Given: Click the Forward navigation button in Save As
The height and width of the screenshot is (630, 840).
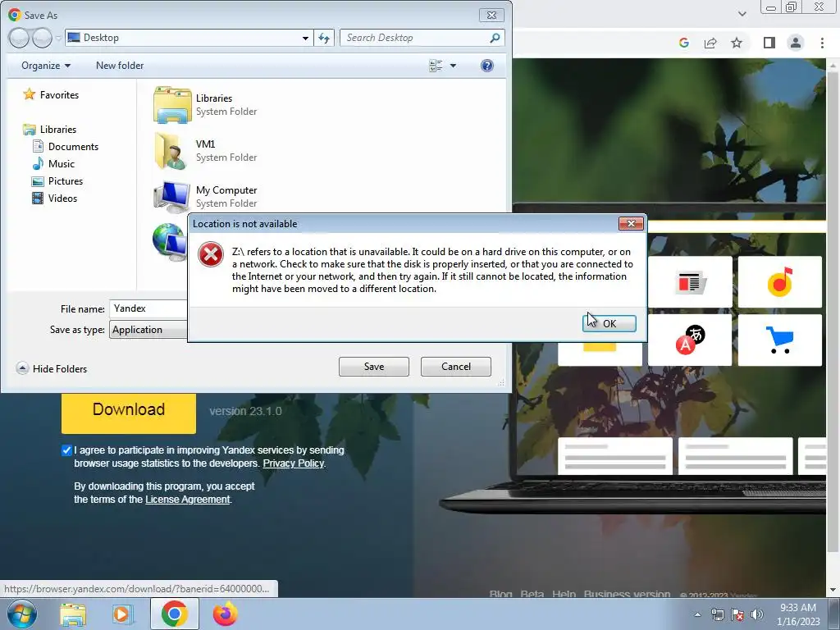Looking at the screenshot, I should pos(43,38).
